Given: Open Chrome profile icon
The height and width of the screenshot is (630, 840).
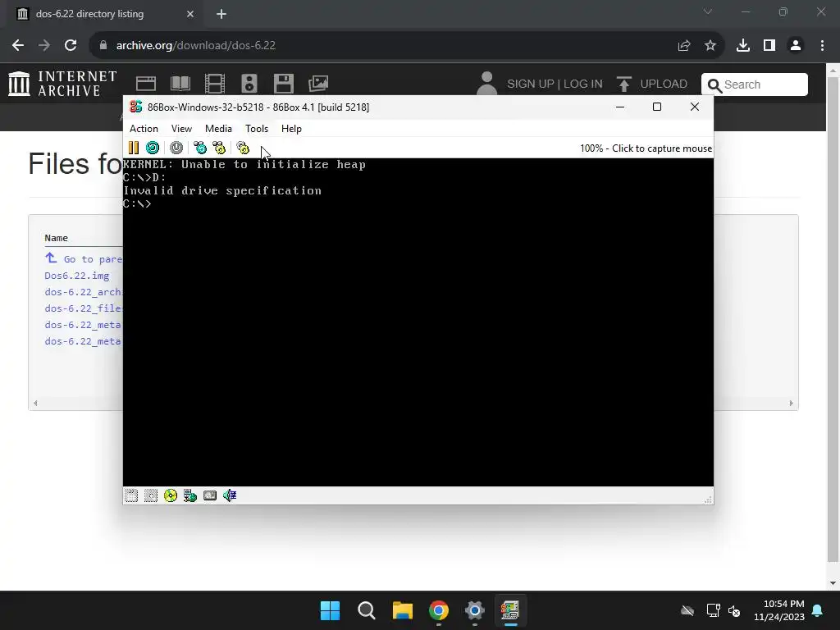Looking at the screenshot, I should [796, 46].
